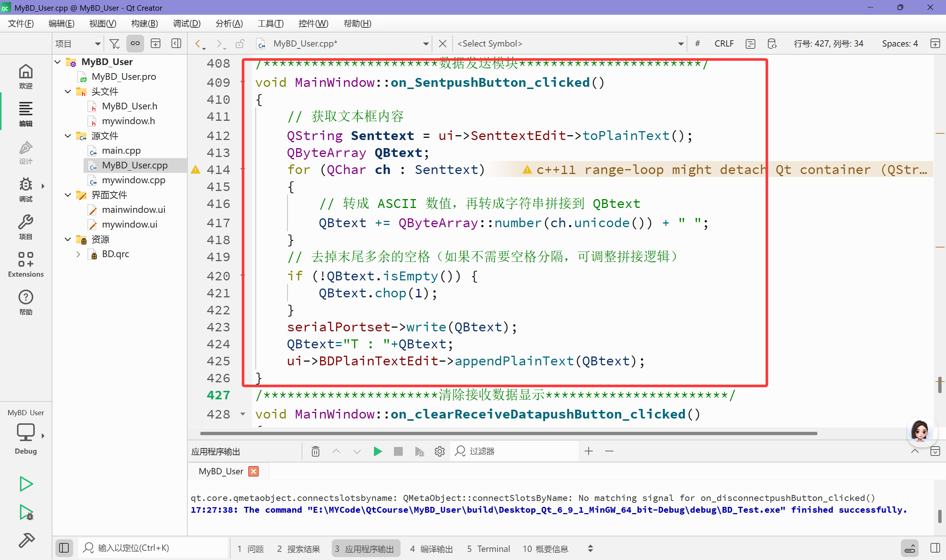Toggle right sidebar visibility button
The width and height of the screenshot is (946, 560).
[935, 548]
